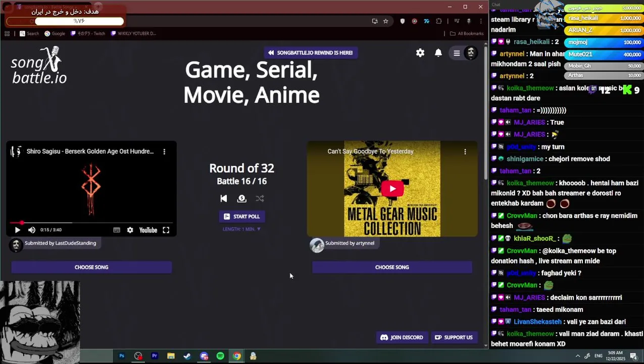Open the notifications bell
The height and width of the screenshot is (364, 644).
(x=438, y=53)
